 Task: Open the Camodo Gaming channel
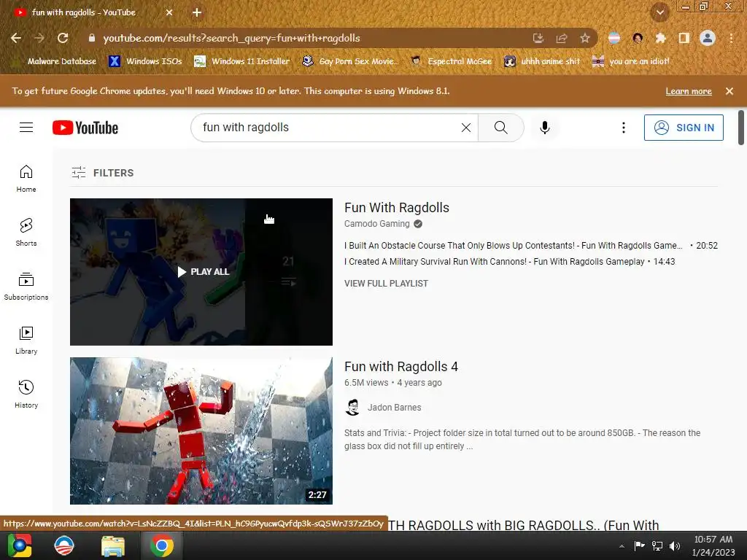[x=377, y=224]
